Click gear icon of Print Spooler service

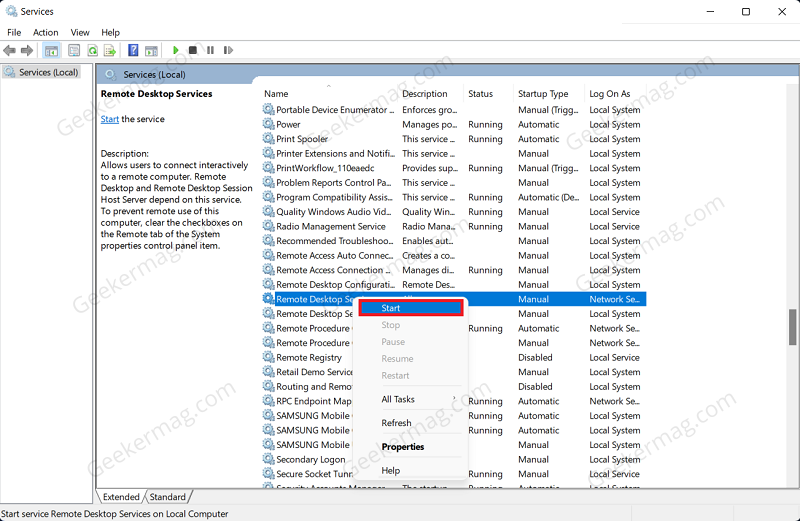(268, 138)
